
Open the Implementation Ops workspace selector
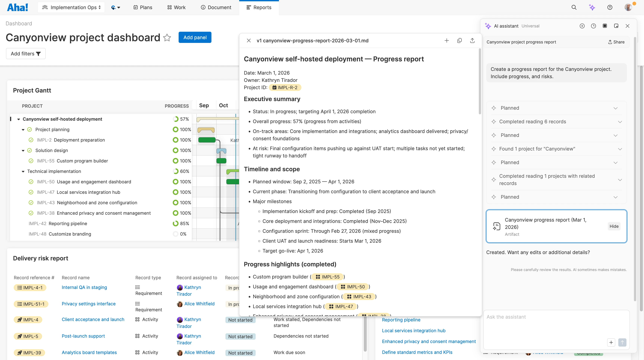(x=71, y=7)
